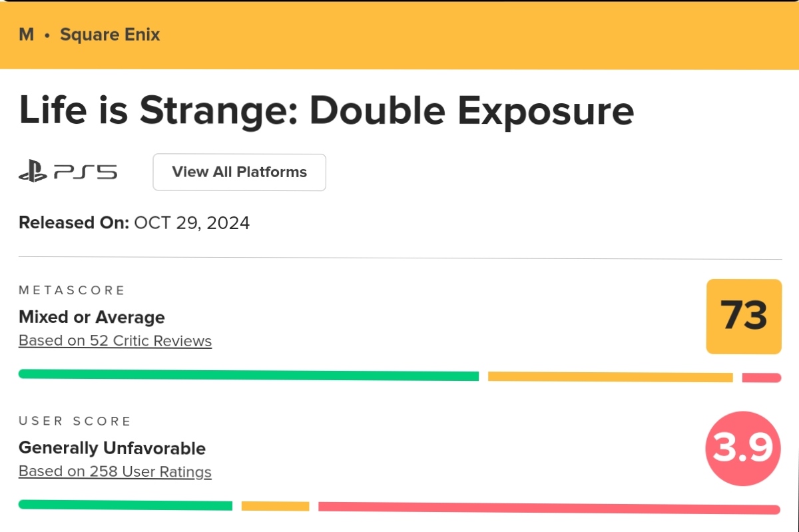Click the Mixed or Average sentiment label

tap(92, 317)
